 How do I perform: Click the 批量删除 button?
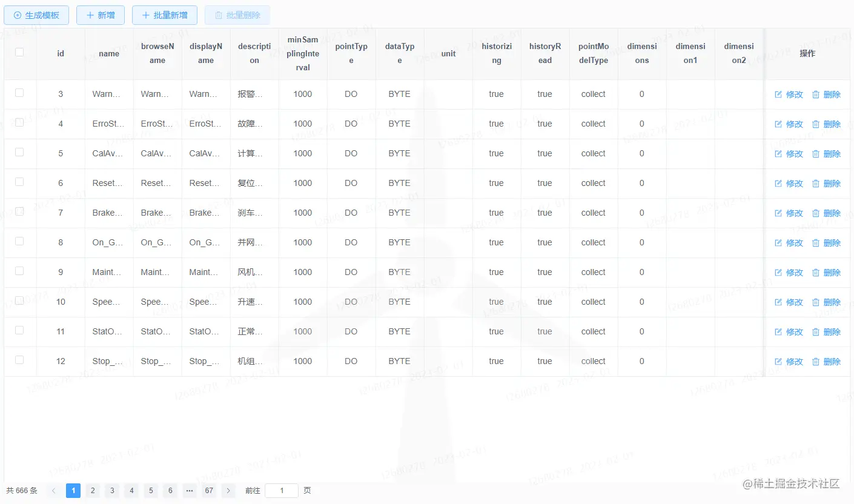point(237,15)
